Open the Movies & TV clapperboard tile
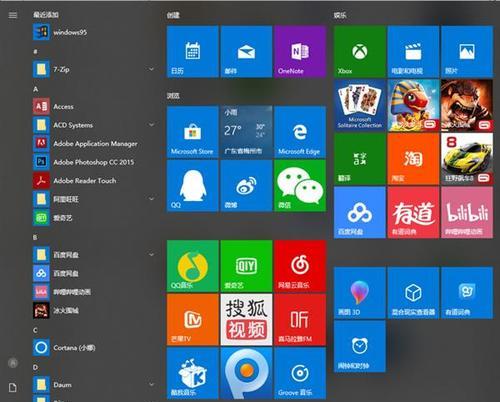 coord(413,51)
